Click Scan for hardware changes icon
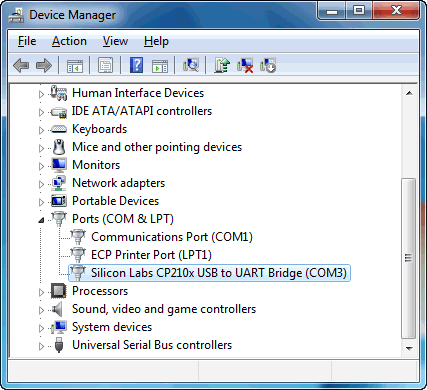This screenshot has height=390, width=427. [191, 65]
